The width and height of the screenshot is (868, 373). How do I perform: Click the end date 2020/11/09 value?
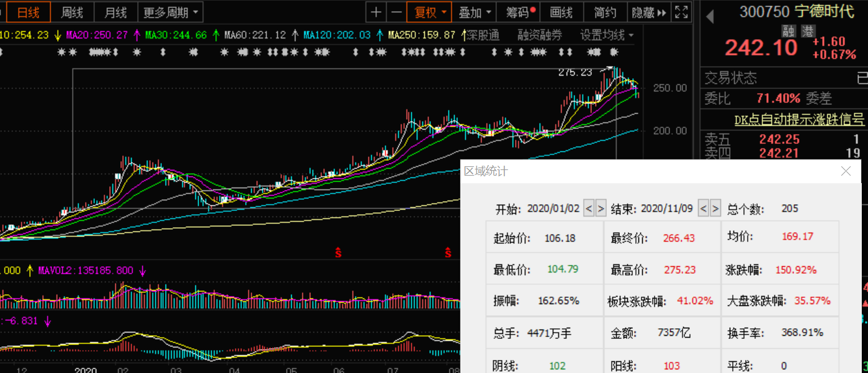tap(667, 209)
